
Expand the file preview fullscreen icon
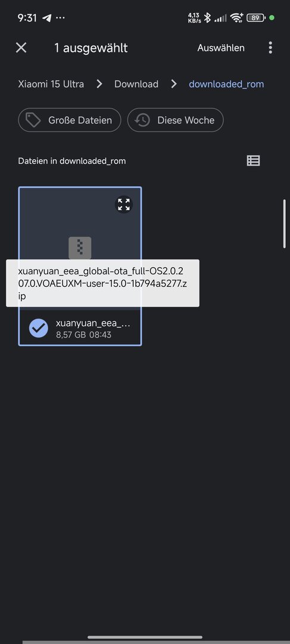(x=124, y=205)
